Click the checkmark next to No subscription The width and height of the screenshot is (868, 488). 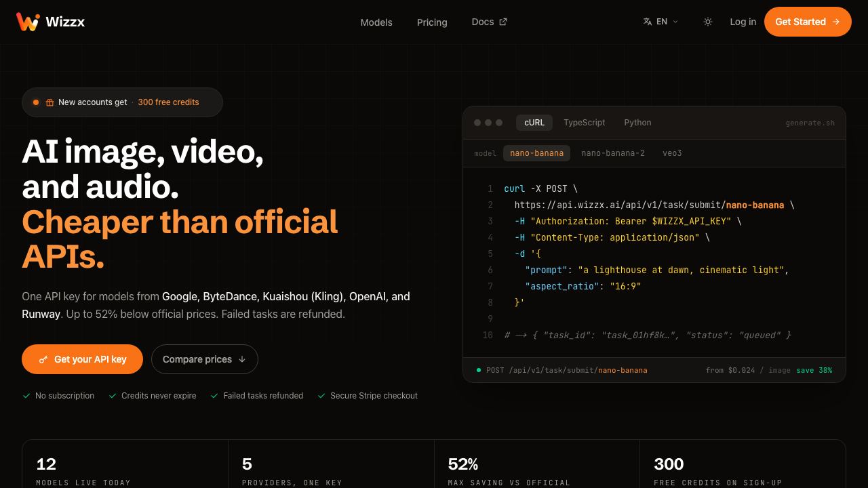pyautogui.click(x=26, y=396)
